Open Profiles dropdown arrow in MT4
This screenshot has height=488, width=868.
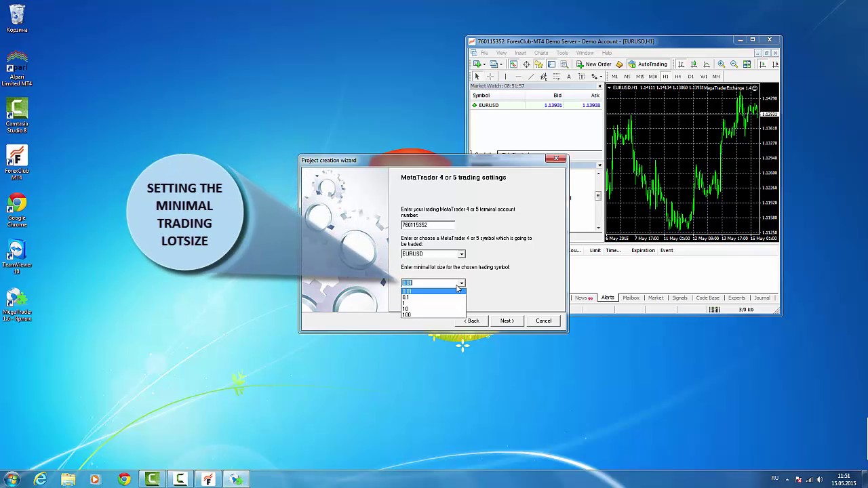click(x=500, y=64)
